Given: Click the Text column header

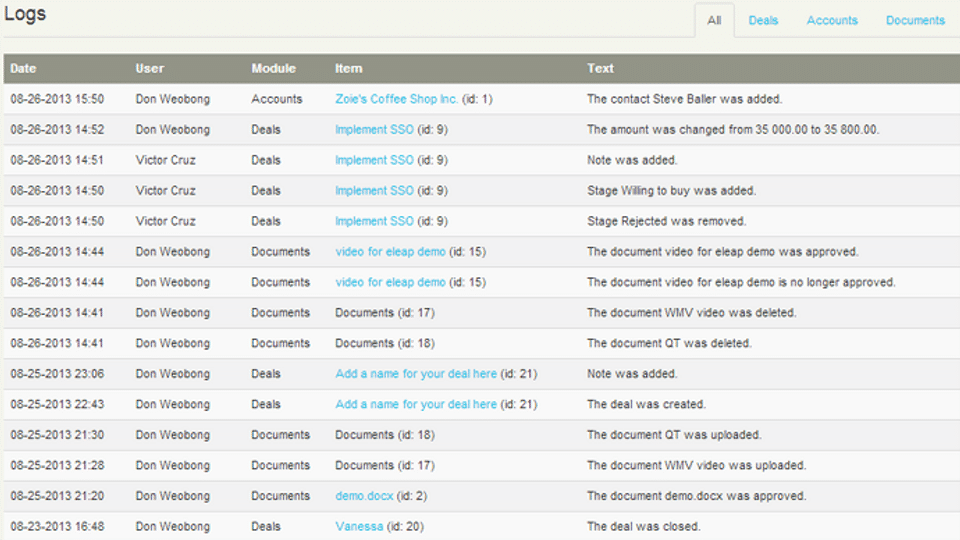Looking at the screenshot, I should coord(600,69).
